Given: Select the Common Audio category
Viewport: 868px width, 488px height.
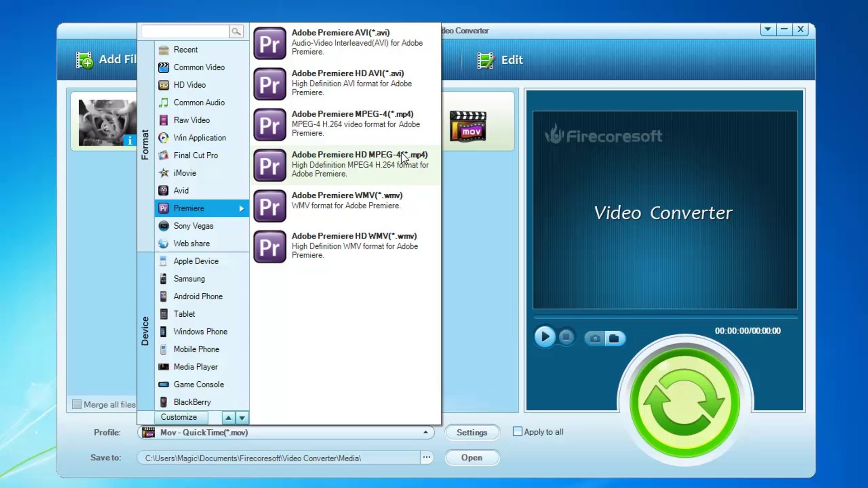Looking at the screenshot, I should (x=198, y=102).
